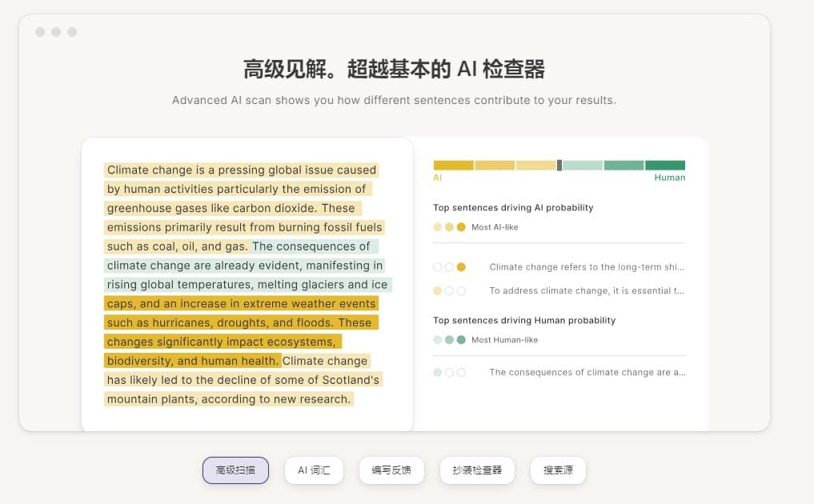The height and width of the screenshot is (504, 814).
Task: Click the Most AI-like legend dots
Action: [449, 227]
